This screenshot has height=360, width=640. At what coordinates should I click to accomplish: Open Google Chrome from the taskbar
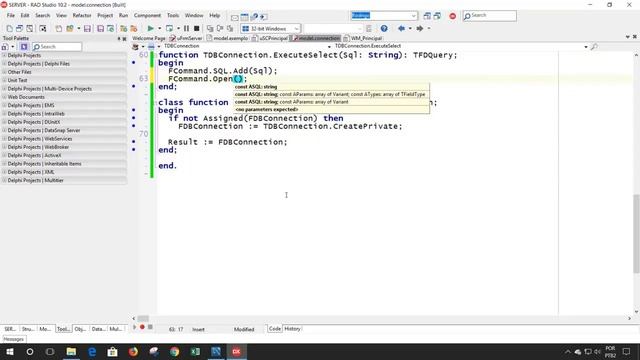[174, 351]
